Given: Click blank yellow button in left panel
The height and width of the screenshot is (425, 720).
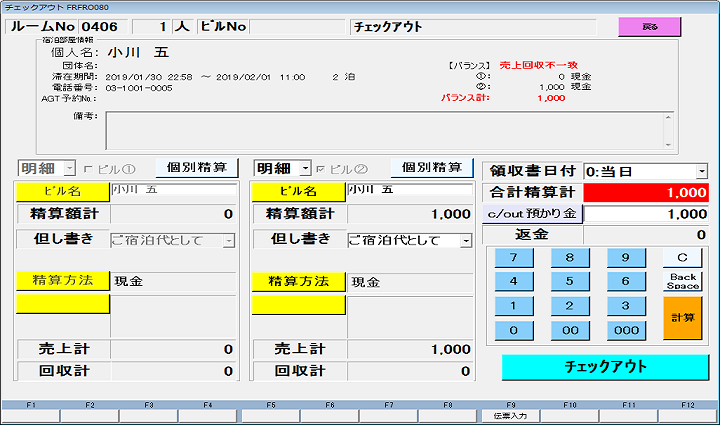Looking at the screenshot, I should (x=62, y=304).
